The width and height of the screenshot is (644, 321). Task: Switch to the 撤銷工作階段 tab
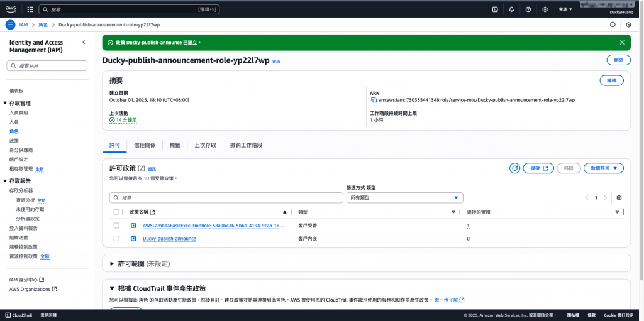coord(246,145)
